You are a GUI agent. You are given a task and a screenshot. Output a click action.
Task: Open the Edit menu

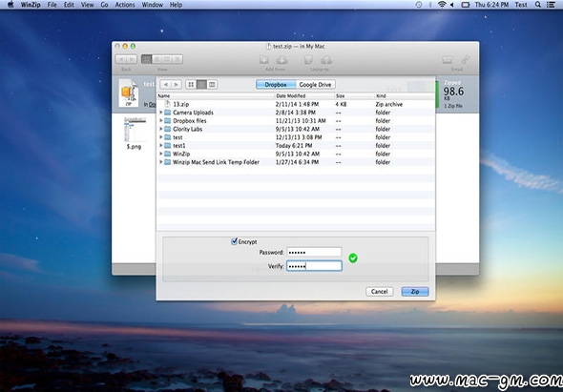click(69, 5)
